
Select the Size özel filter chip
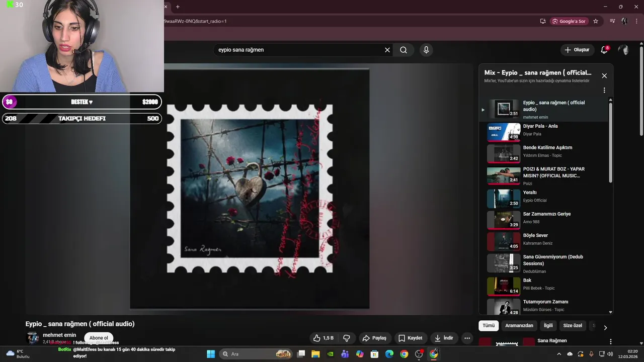[x=573, y=325]
